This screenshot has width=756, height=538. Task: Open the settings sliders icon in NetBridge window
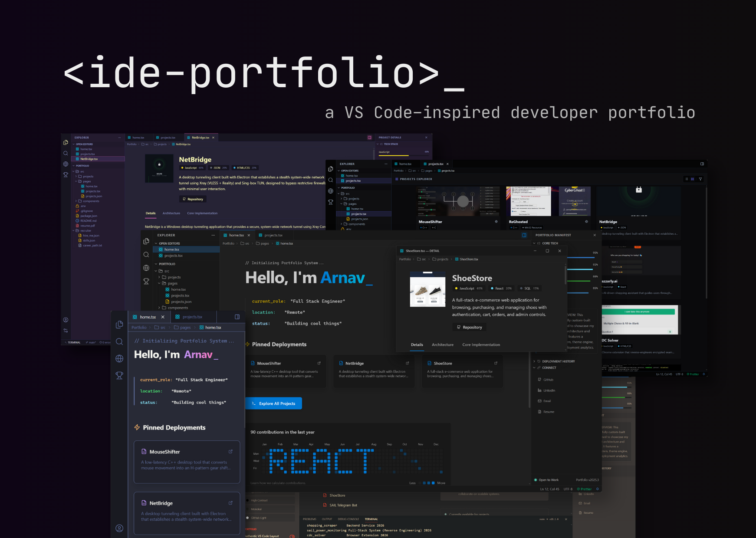click(66, 330)
